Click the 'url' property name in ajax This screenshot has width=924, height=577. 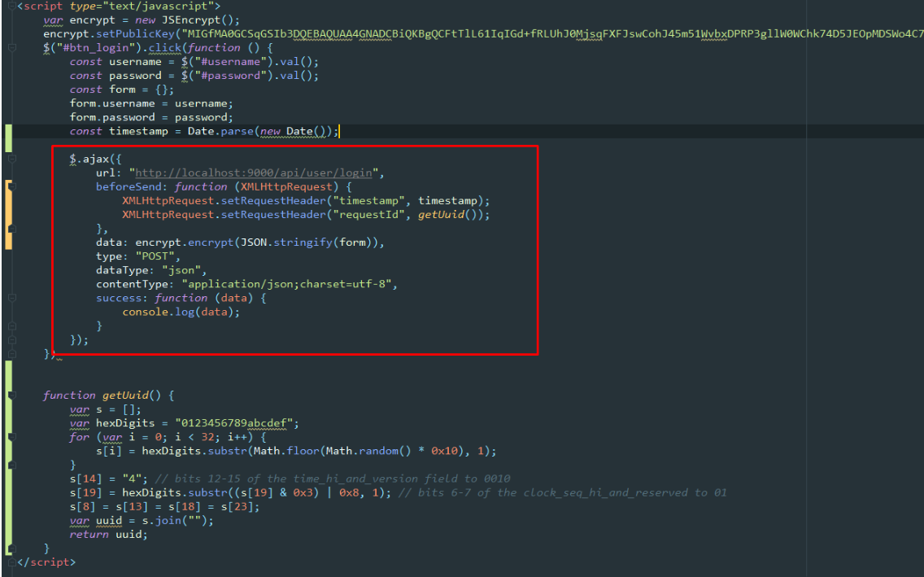coord(106,173)
